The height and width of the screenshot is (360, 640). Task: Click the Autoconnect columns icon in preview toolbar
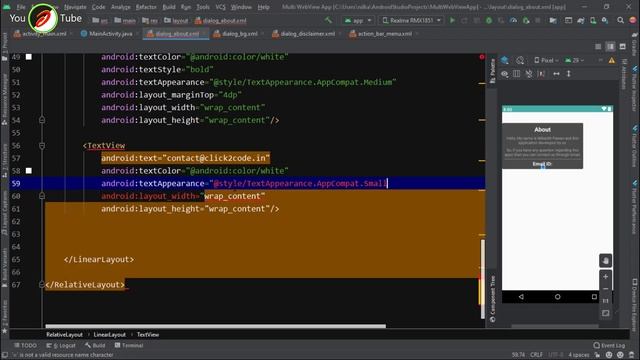517,74
